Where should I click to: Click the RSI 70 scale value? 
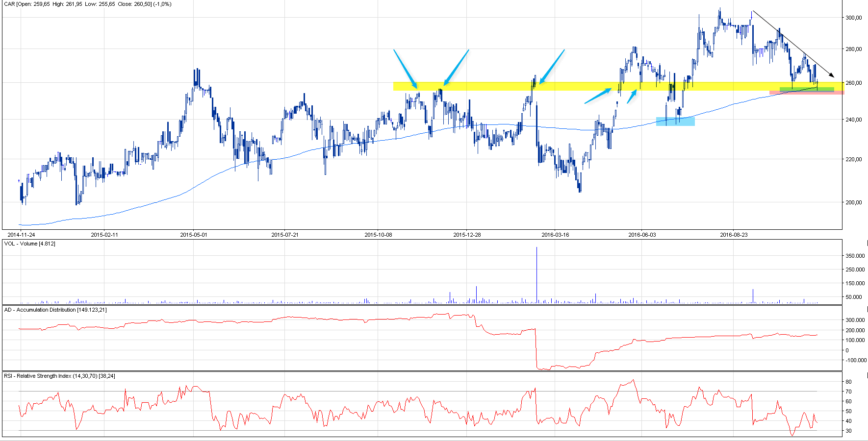click(x=848, y=392)
